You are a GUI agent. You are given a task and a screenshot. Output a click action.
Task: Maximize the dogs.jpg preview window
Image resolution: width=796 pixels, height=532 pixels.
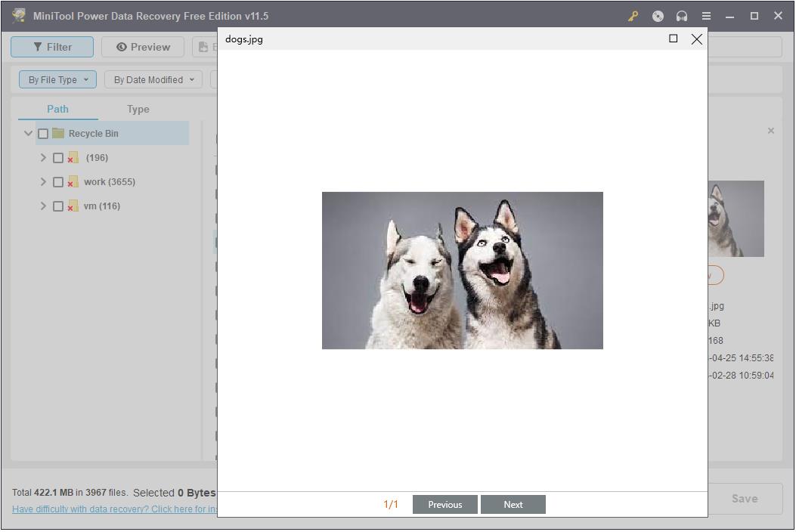(x=673, y=39)
